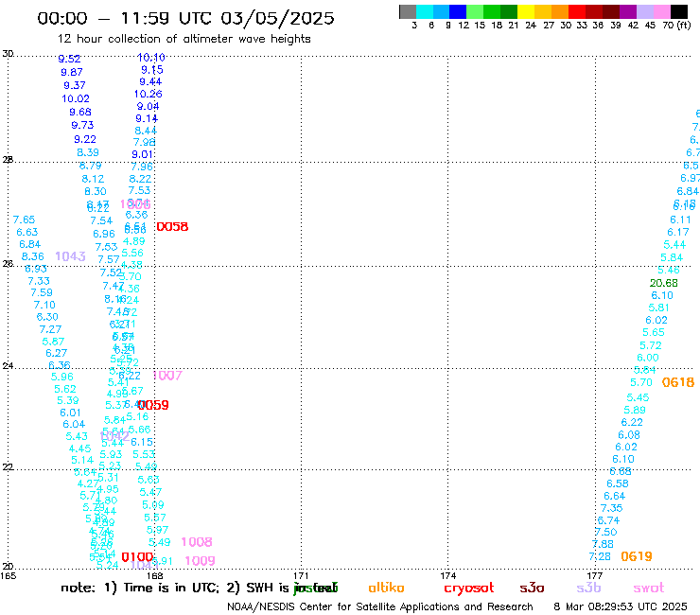700x615 pixels.
Task: Click the 10.02 wave height value
Action: point(76,98)
